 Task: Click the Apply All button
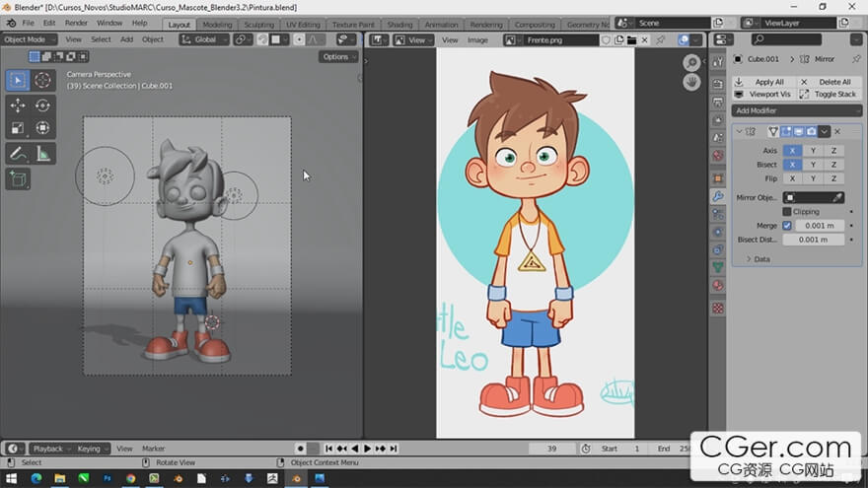(763, 82)
